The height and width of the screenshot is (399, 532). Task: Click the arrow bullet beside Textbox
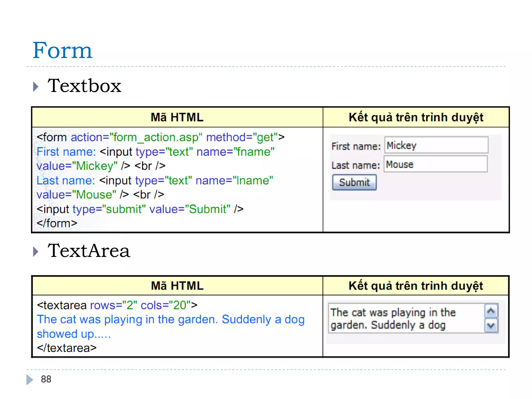[36, 87]
